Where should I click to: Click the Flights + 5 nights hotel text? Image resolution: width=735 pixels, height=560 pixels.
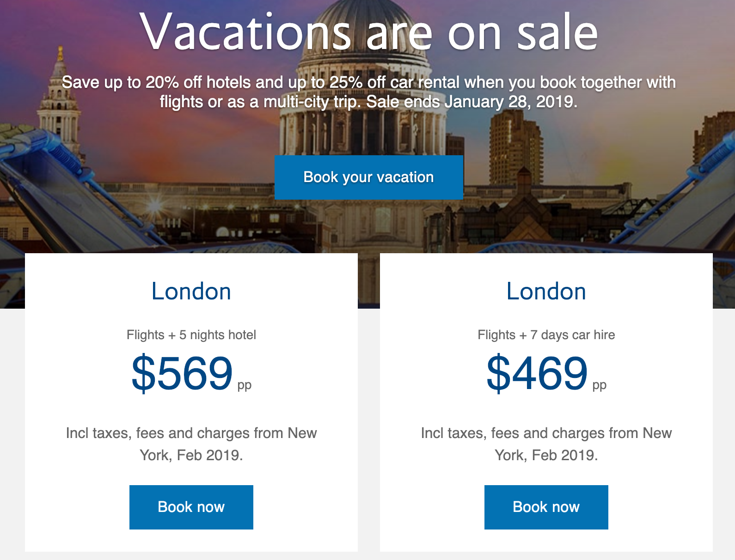(x=191, y=335)
